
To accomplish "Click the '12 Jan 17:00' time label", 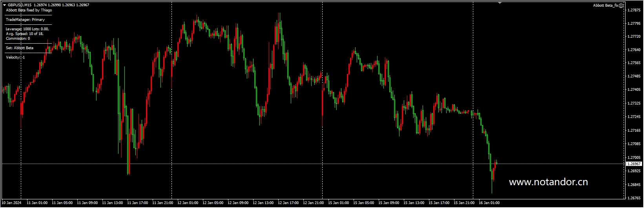I will click(x=288, y=203).
